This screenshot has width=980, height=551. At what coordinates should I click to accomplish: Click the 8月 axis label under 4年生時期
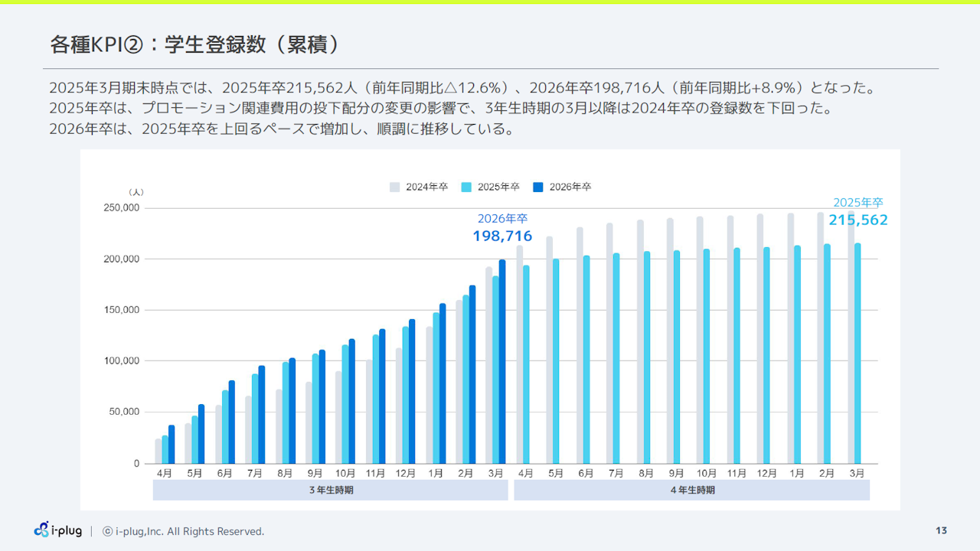point(646,474)
